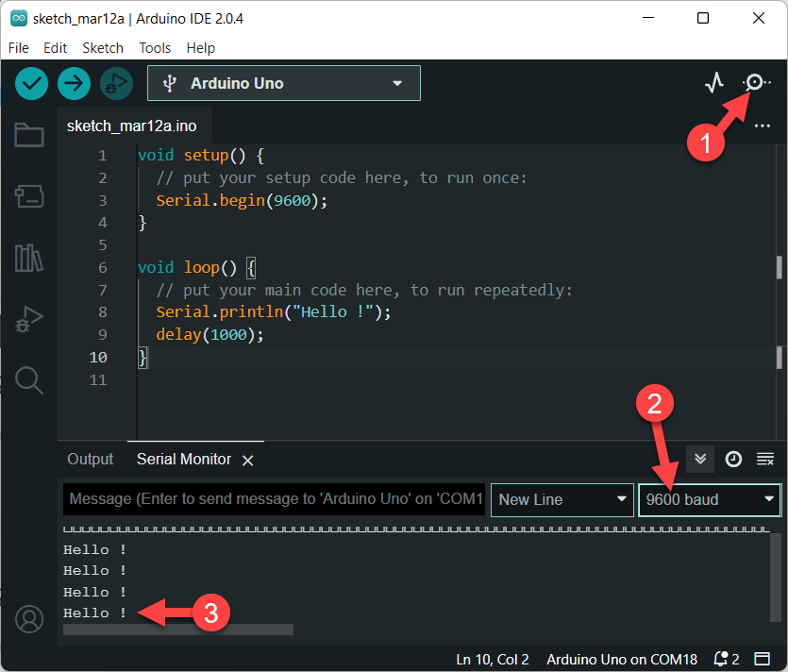Open the Search sidebar panel
The width and height of the screenshot is (788, 672).
click(x=29, y=380)
